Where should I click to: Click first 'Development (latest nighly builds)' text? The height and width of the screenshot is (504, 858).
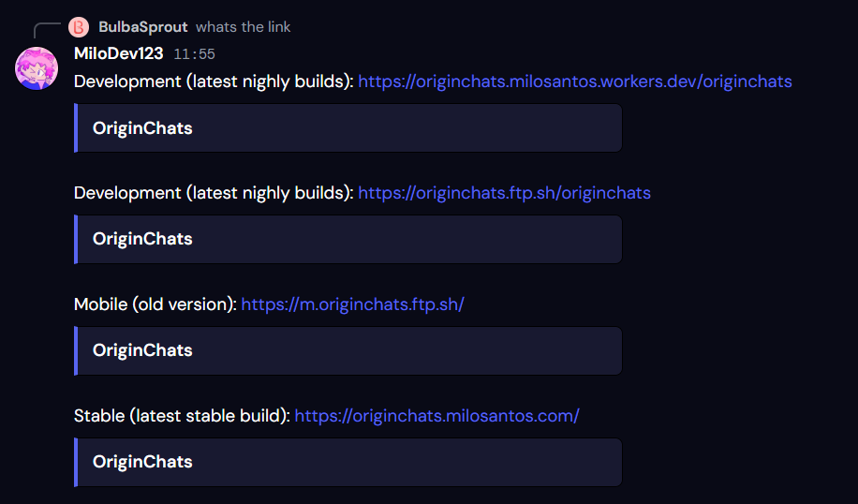[214, 82]
